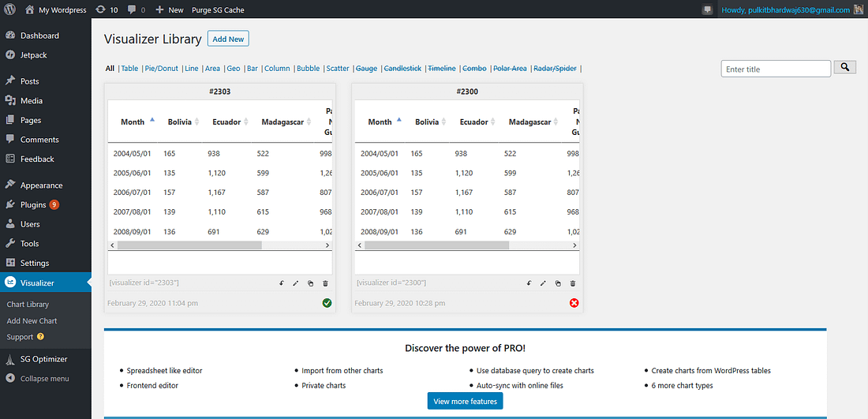
Task: Click the Collapse menu arrow icon
Action: (10, 379)
